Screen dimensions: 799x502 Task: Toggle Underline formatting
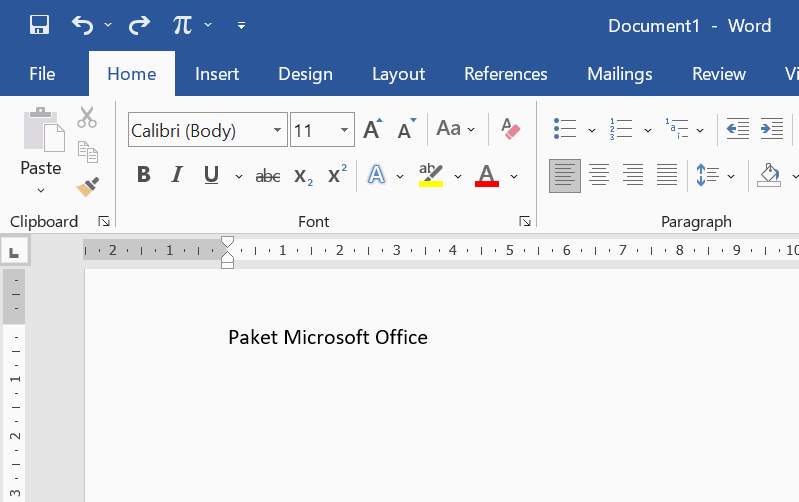pos(211,175)
